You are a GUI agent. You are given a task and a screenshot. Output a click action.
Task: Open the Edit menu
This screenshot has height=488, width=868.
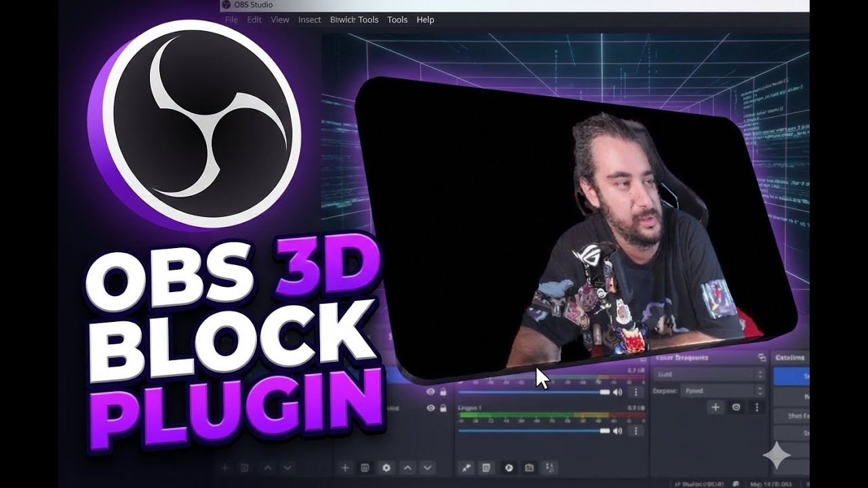(254, 20)
